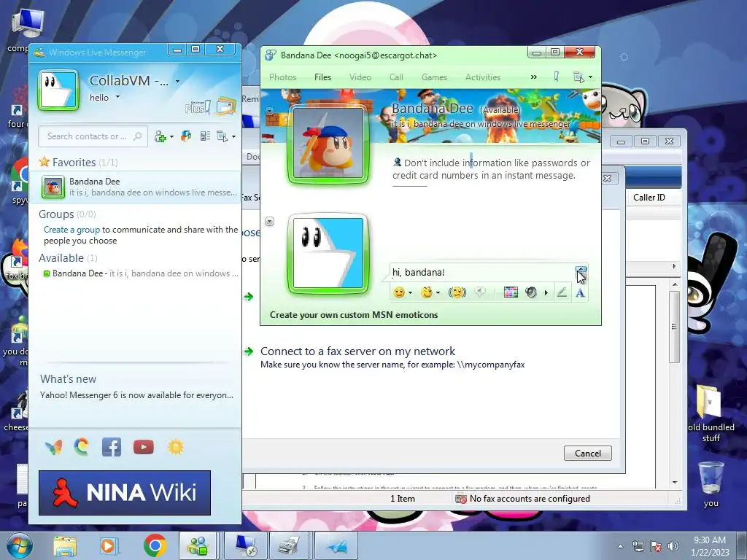747x560 pixels.
Task: Open the show menu dropdown in conversation window
Action: click(x=582, y=77)
